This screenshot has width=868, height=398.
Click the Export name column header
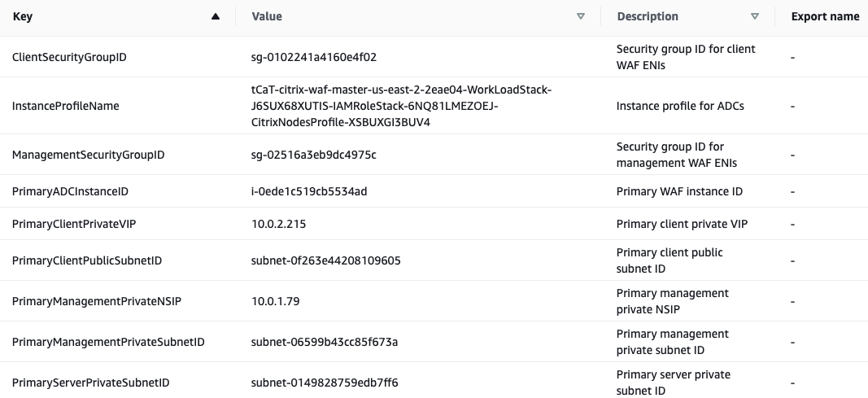[x=825, y=16]
